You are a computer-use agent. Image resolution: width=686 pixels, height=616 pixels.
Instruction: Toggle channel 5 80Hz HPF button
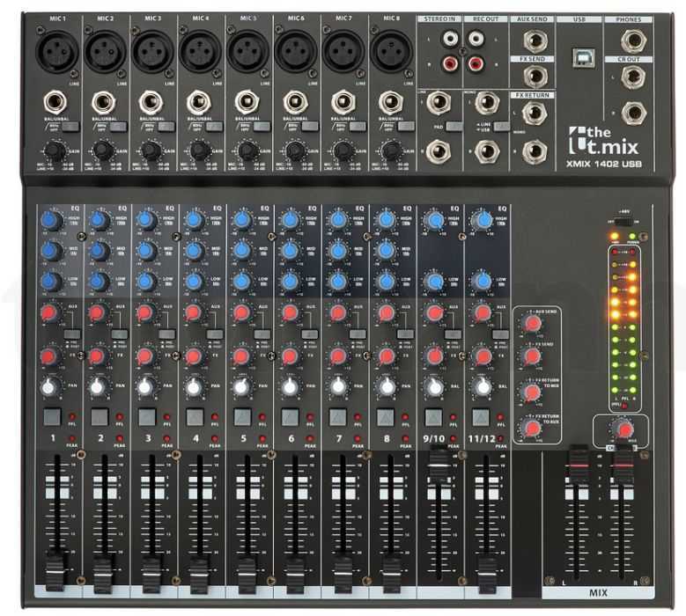(x=262, y=127)
